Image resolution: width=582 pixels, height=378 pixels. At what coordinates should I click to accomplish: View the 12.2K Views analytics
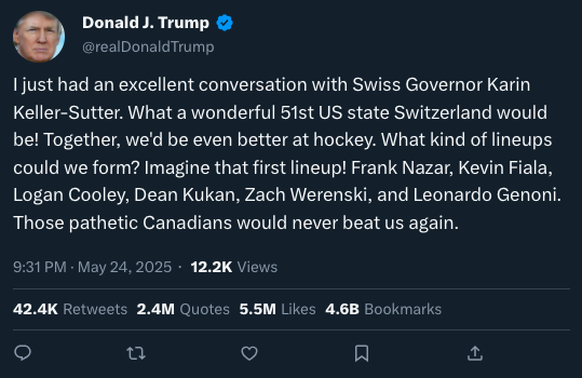(234, 267)
